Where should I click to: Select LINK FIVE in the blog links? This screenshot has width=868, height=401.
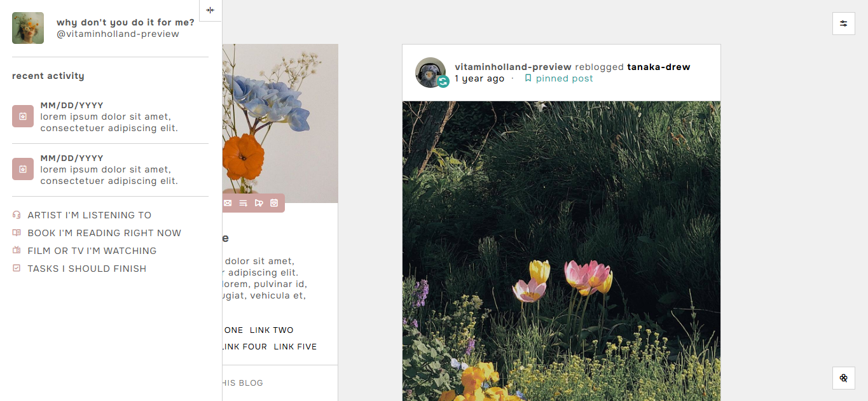[x=295, y=347]
